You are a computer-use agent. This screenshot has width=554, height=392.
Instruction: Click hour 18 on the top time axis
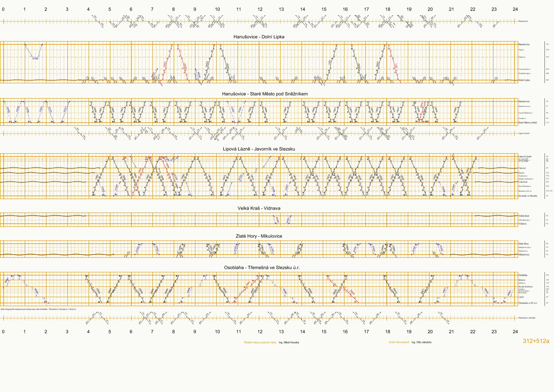point(388,9)
